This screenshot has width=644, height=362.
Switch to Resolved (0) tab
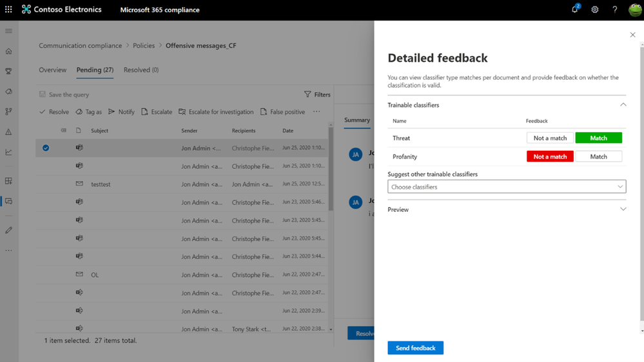click(141, 70)
